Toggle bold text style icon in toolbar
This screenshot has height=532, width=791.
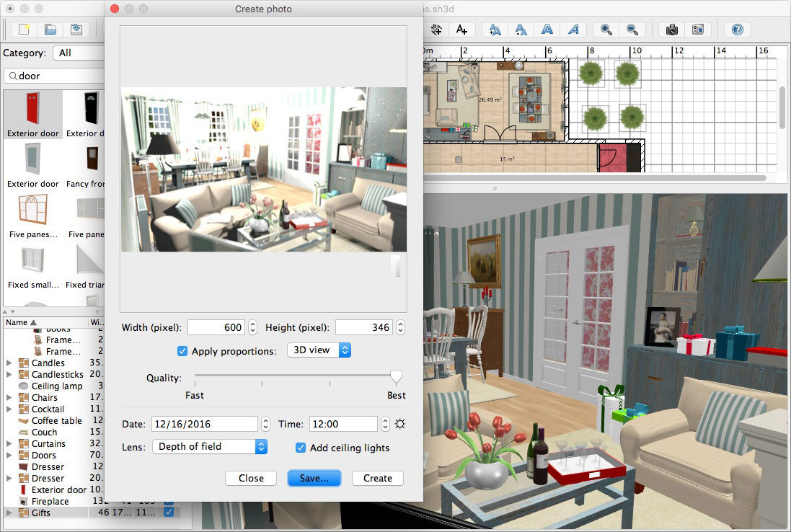coord(547,30)
